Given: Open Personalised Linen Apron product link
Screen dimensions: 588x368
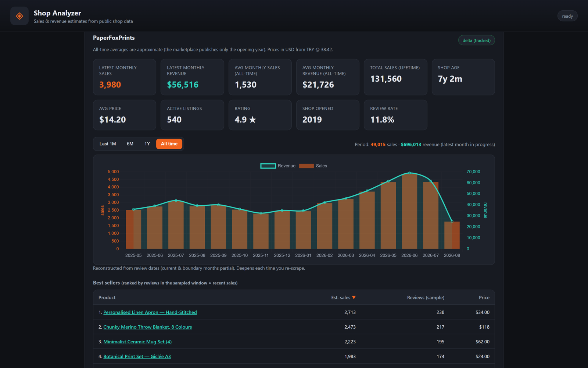Looking at the screenshot, I should (x=150, y=312).
